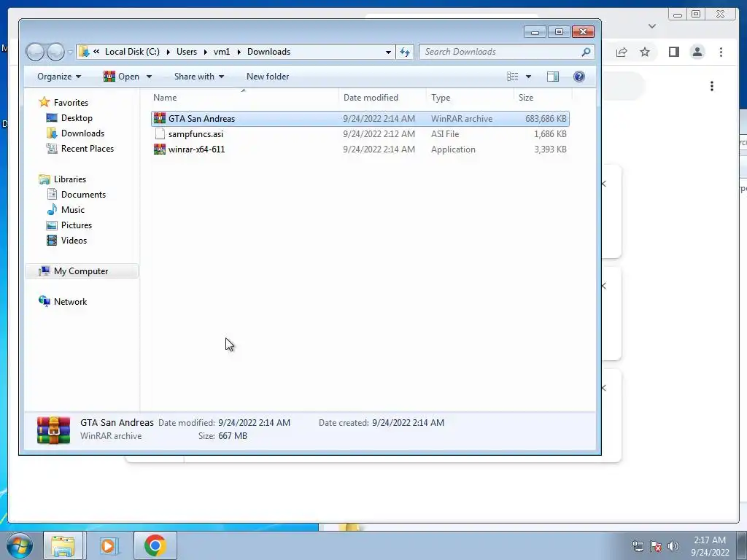The height and width of the screenshot is (560, 747).
Task: Expand arrow after Users breadcrumb
Action: coord(205,52)
